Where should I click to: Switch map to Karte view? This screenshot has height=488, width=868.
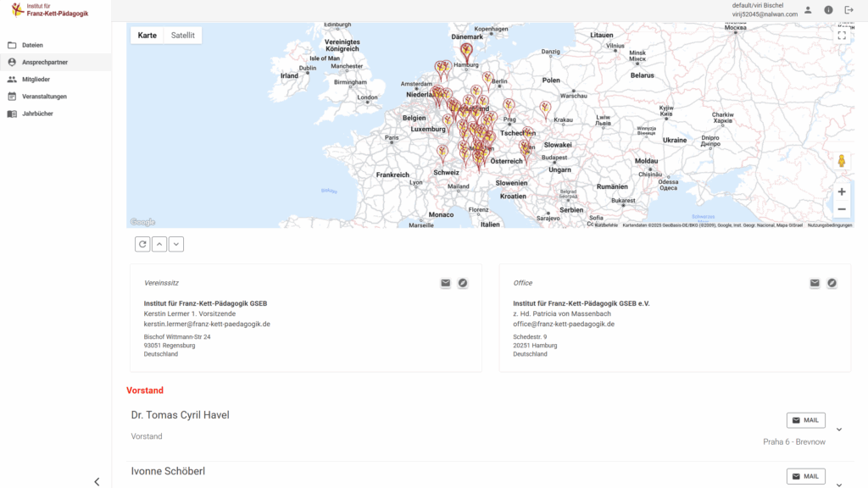[x=147, y=36]
